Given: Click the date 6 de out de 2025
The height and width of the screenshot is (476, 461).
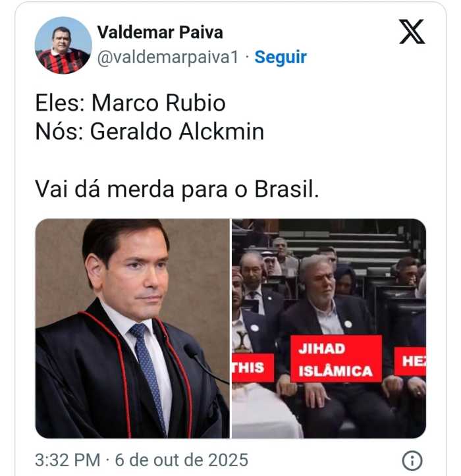Looking at the screenshot, I should click(x=182, y=460).
